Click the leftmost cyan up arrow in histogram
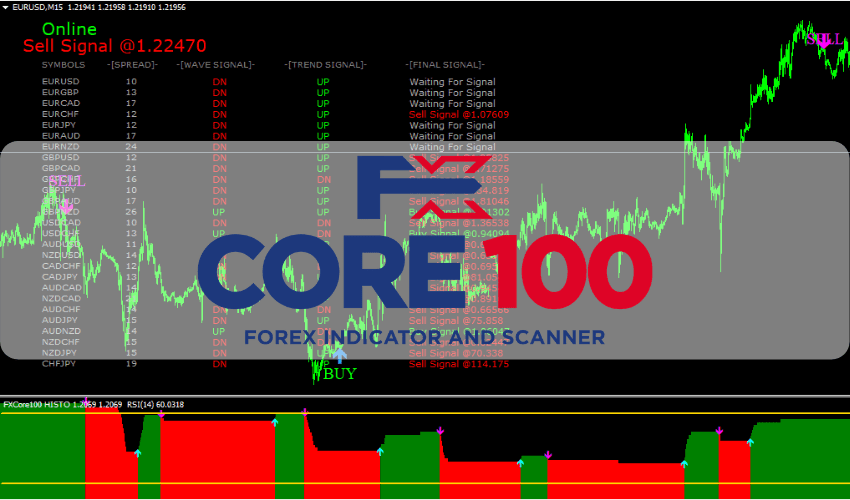The width and height of the screenshot is (850, 500). [138, 453]
